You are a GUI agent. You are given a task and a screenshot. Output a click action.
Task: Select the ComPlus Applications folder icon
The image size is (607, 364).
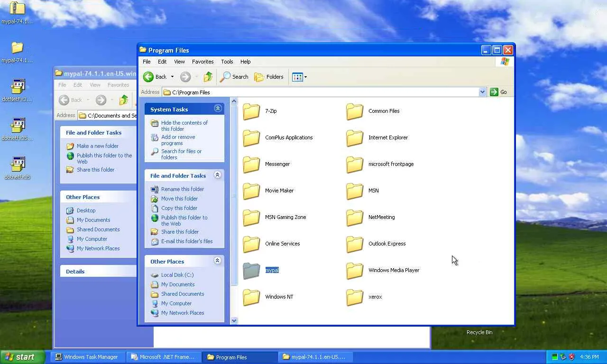click(x=251, y=138)
